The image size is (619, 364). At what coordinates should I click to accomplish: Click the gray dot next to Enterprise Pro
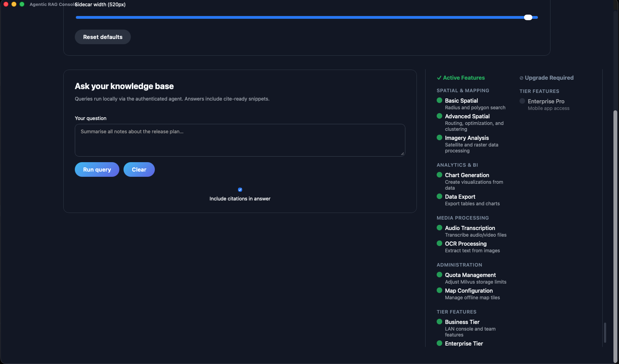coord(522,101)
